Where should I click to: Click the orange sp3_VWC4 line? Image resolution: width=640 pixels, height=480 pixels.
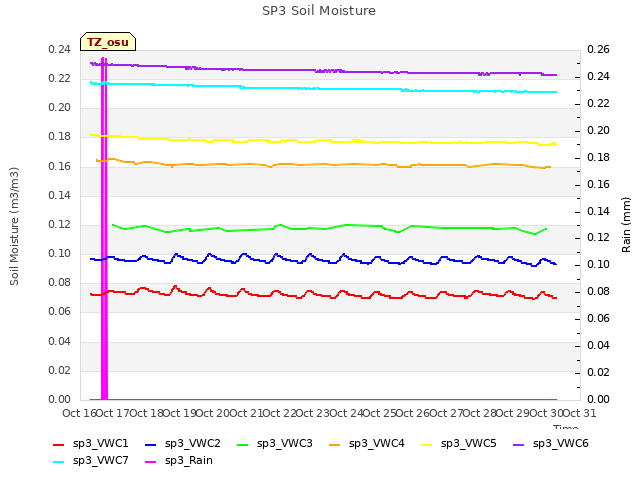[x=323, y=164]
